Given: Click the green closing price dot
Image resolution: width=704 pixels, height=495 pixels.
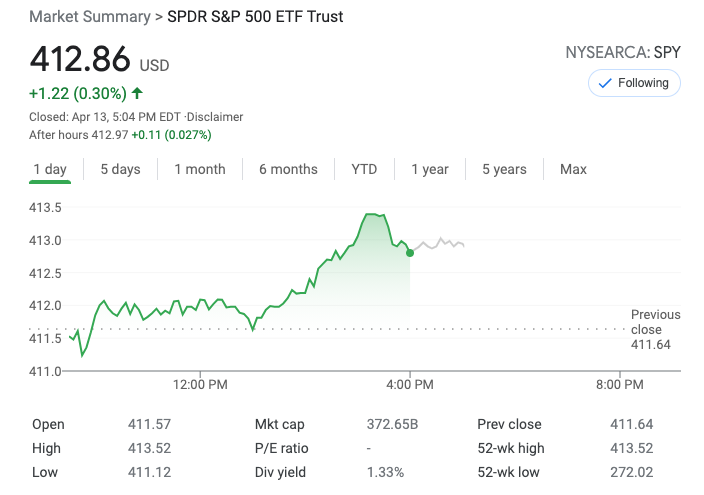Looking at the screenshot, I should [x=410, y=253].
